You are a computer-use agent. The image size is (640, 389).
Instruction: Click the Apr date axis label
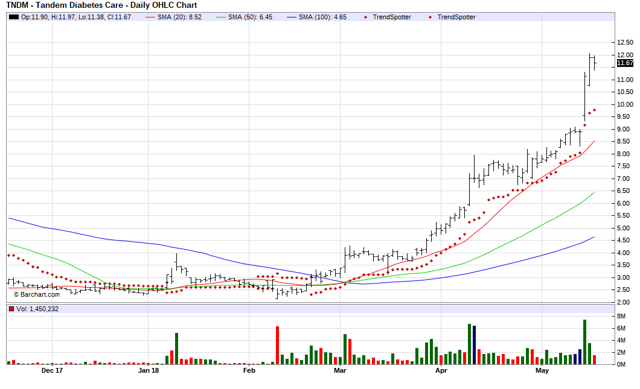pos(441,371)
